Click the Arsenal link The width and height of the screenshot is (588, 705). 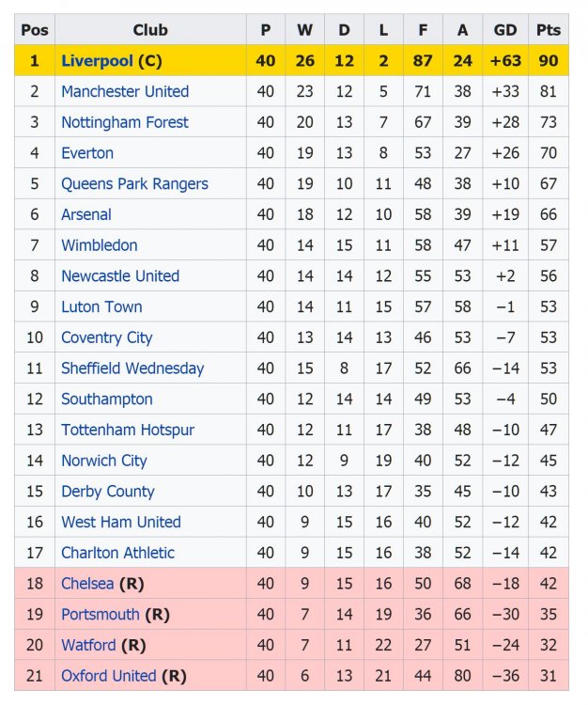86,214
